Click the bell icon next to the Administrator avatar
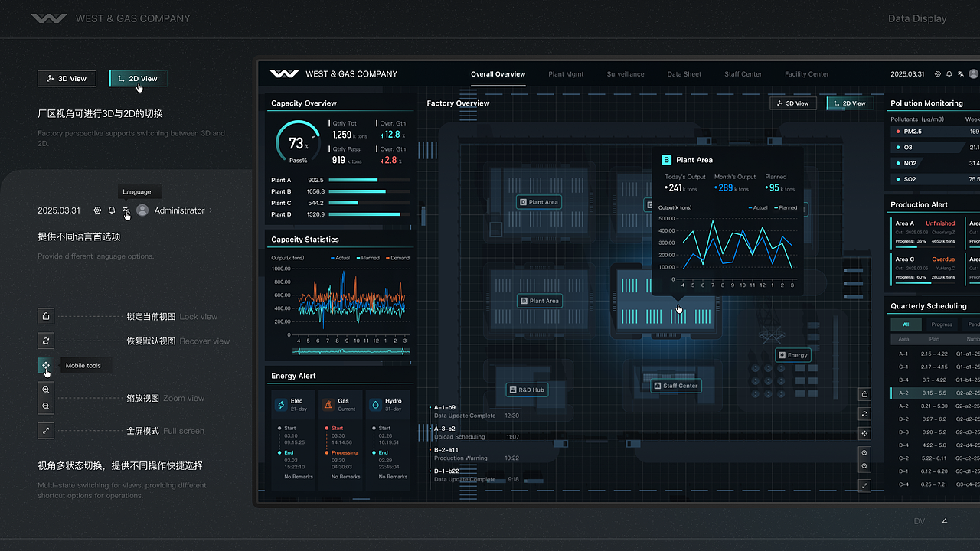The width and height of the screenshot is (980, 551). pos(112,210)
